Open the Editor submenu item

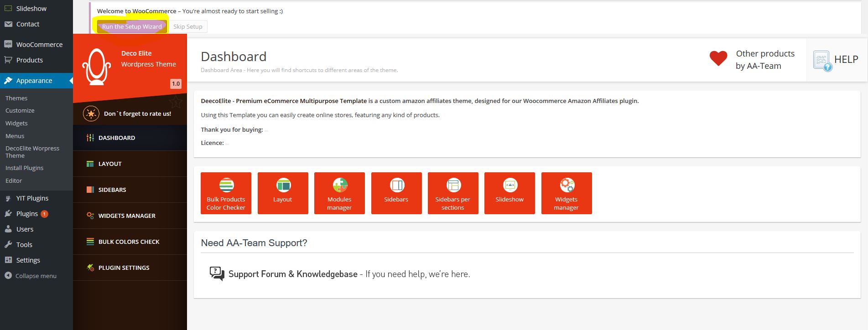click(14, 180)
